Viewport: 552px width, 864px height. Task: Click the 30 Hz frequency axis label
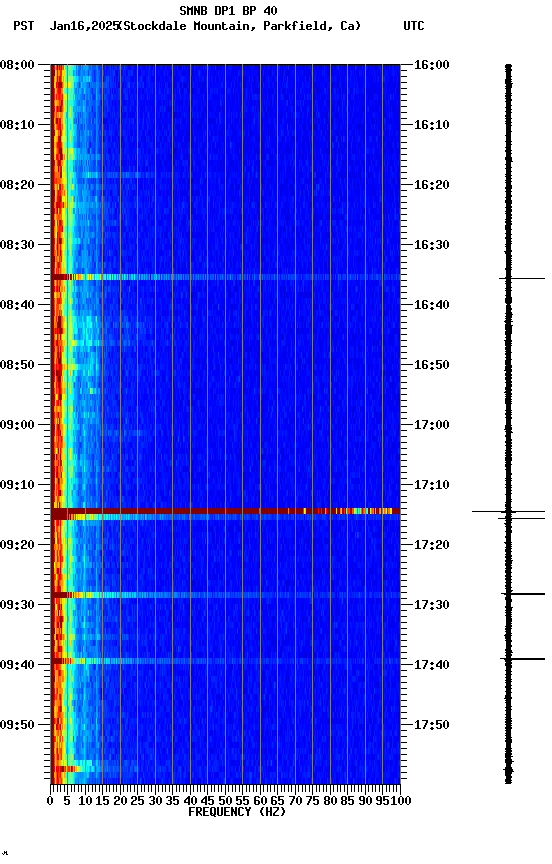click(x=155, y=801)
